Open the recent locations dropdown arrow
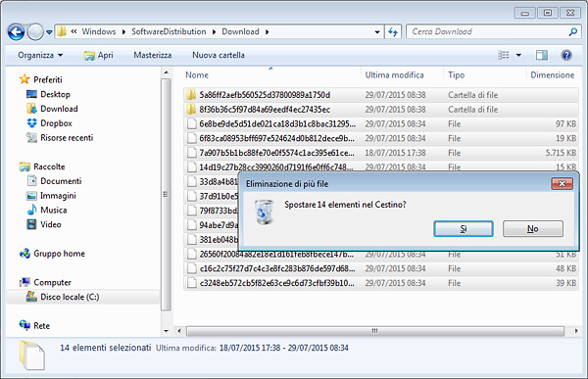588x379 pixels. [x=49, y=32]
